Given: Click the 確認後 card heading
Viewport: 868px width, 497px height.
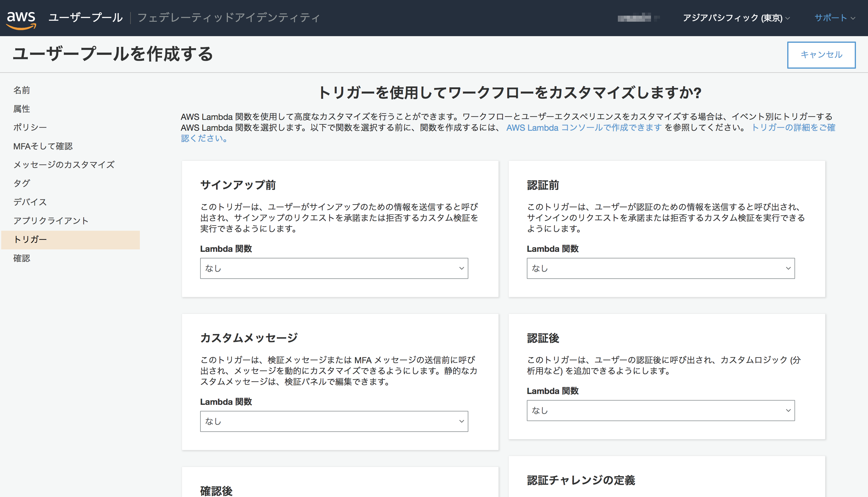Looking at the screenshot, I should tap(216, 491).
